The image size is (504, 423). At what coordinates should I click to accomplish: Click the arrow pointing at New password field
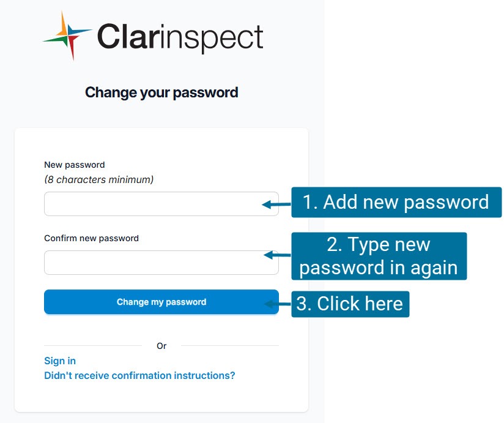click(x=276, y=204)
